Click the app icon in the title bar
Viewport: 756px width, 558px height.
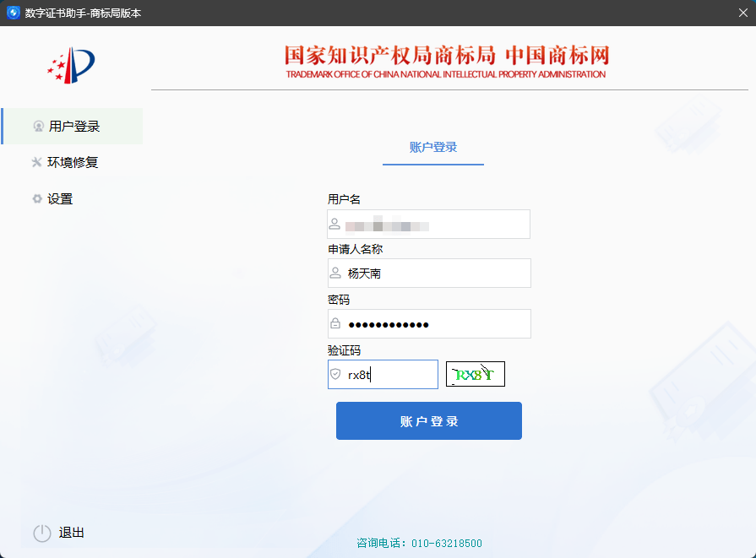coord(13,13)
